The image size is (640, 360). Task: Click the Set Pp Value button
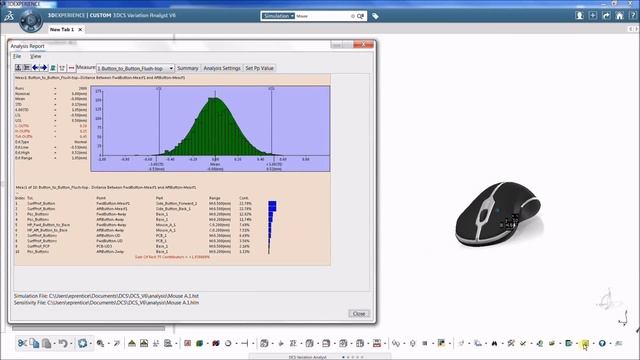coord(259,68)
